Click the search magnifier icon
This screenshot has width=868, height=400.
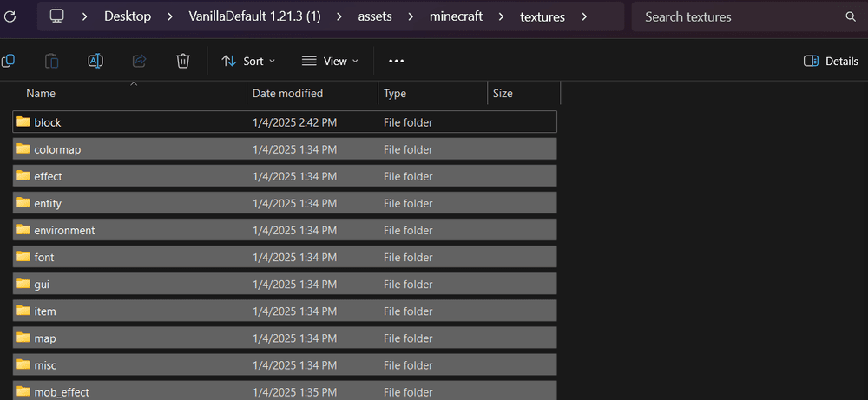(851, 16)
